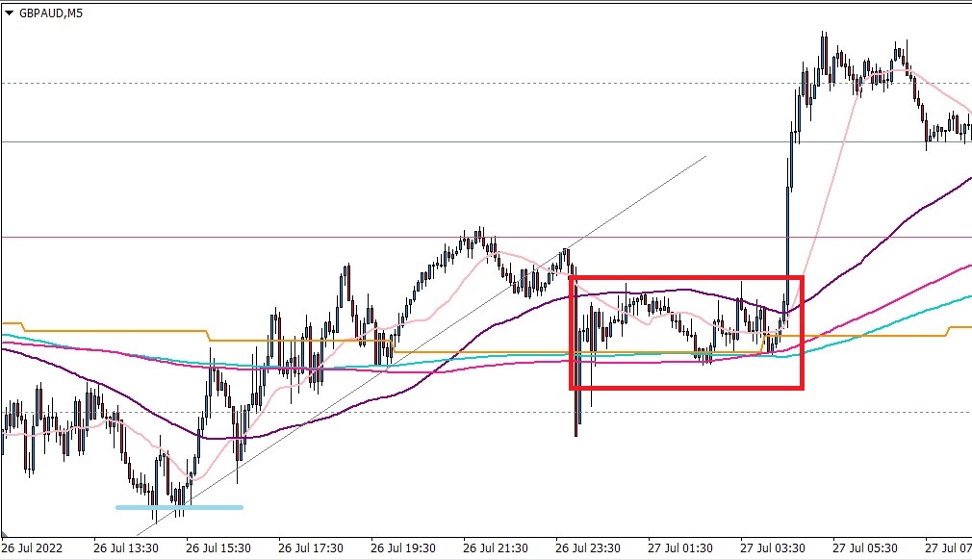Select the gray diagonal trendline

pyautogui.click(x=421, y=345)
